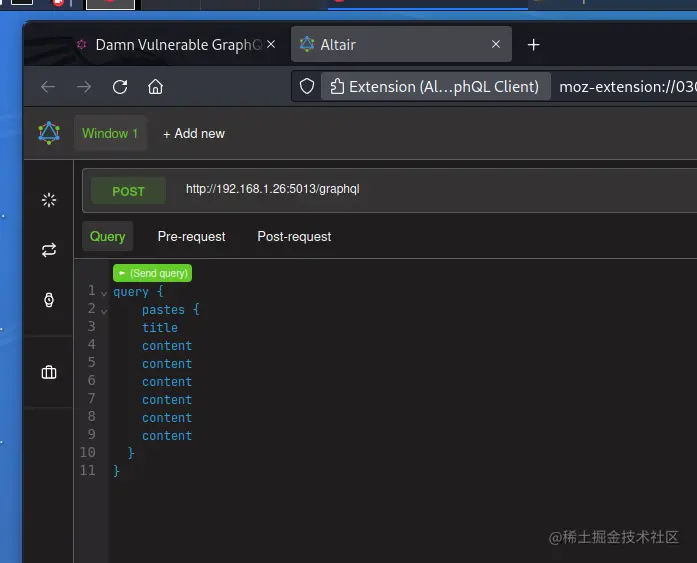
Task: Click the Altair logo icon
Action: coord(49,133)
